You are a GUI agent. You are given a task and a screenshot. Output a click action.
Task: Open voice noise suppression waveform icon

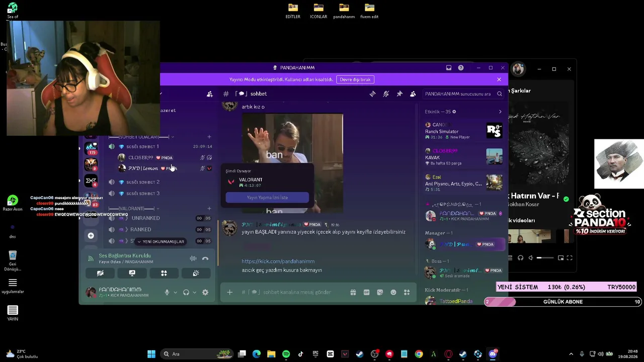tap(193, 258)
